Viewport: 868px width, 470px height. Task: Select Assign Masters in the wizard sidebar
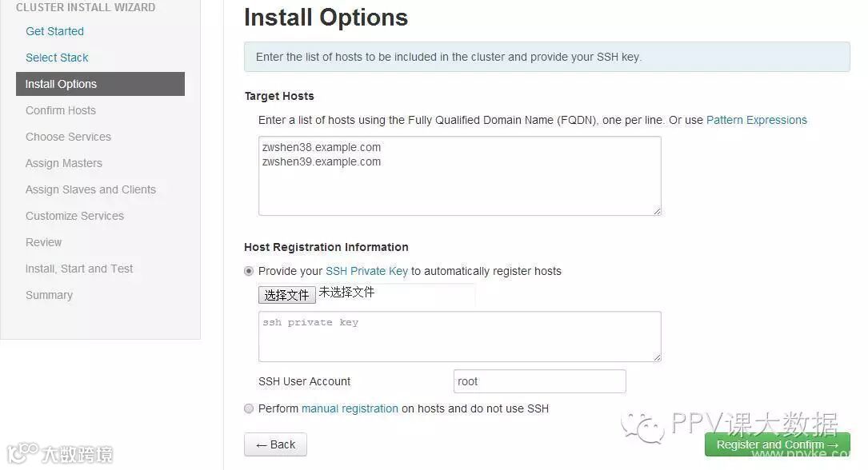(64, 163)
